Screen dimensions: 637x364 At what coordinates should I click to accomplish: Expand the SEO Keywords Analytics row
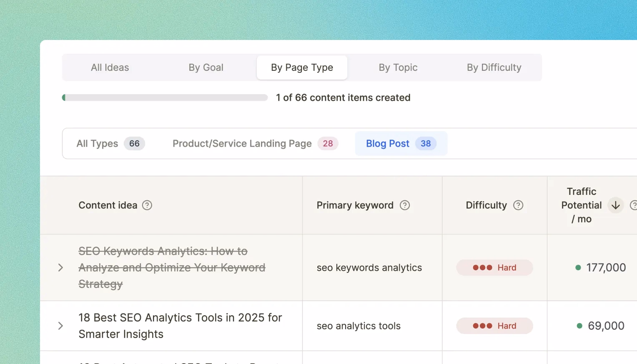60,268
